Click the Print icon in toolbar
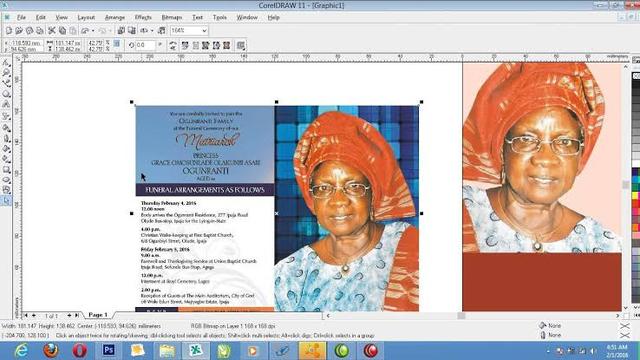 40,31
